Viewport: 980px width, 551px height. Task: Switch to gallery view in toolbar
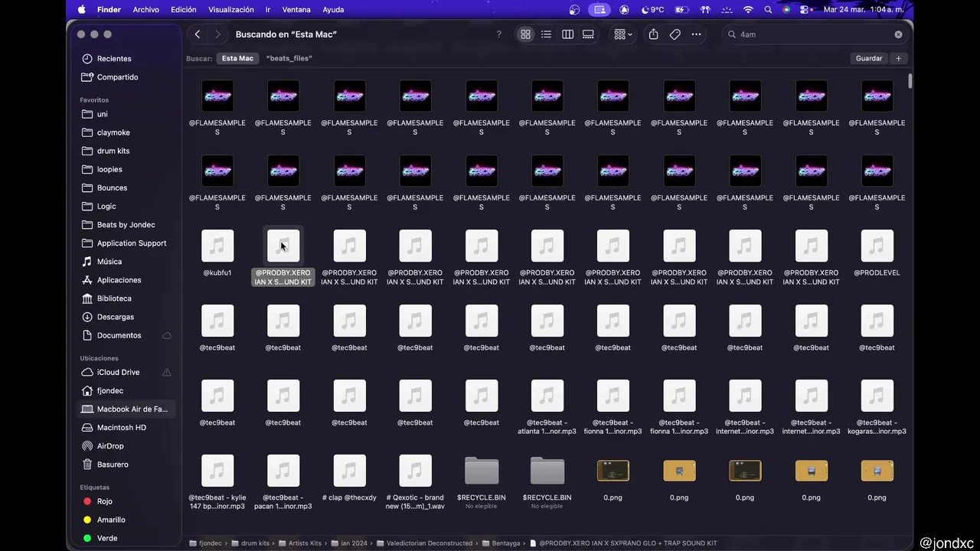click(x=588, y=34)
